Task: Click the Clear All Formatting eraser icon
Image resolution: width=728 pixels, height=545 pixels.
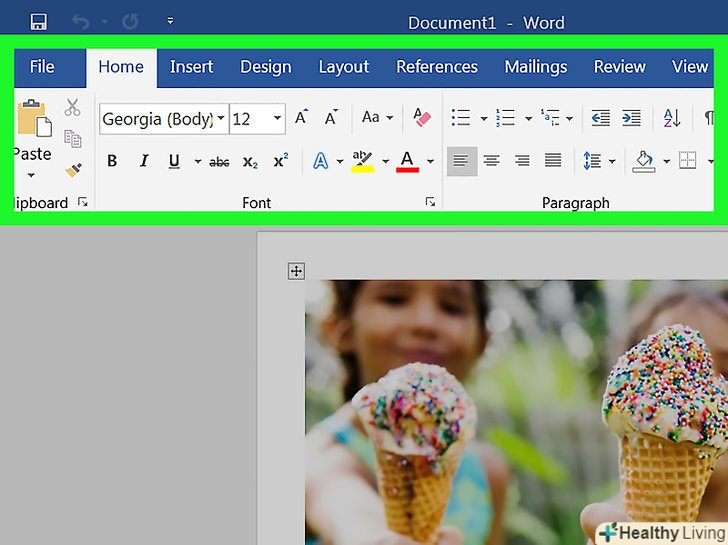Action: pyautogui.click(x=422, y=118)
